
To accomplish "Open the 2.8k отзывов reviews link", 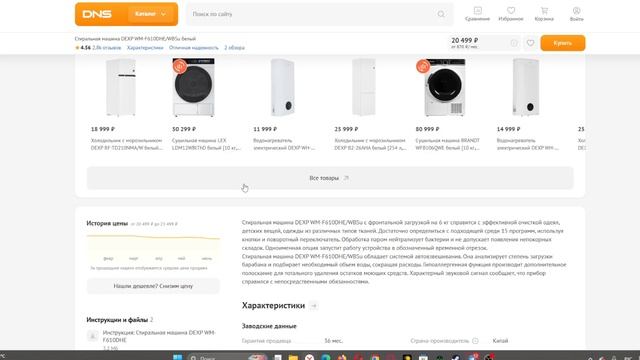I will [107, 48].
